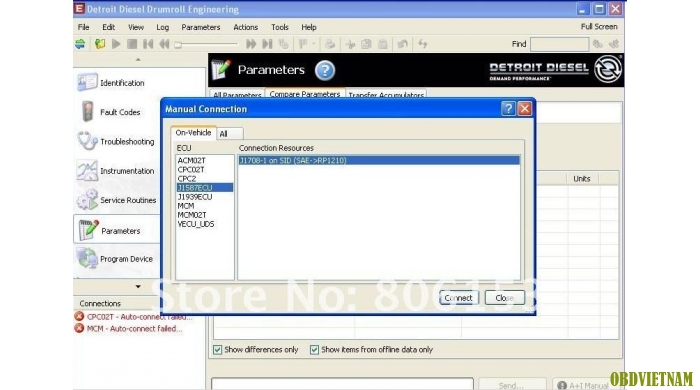Screen dimensions: 700x390
Task: Open the Identification panel icon
Action: point(87,83)
